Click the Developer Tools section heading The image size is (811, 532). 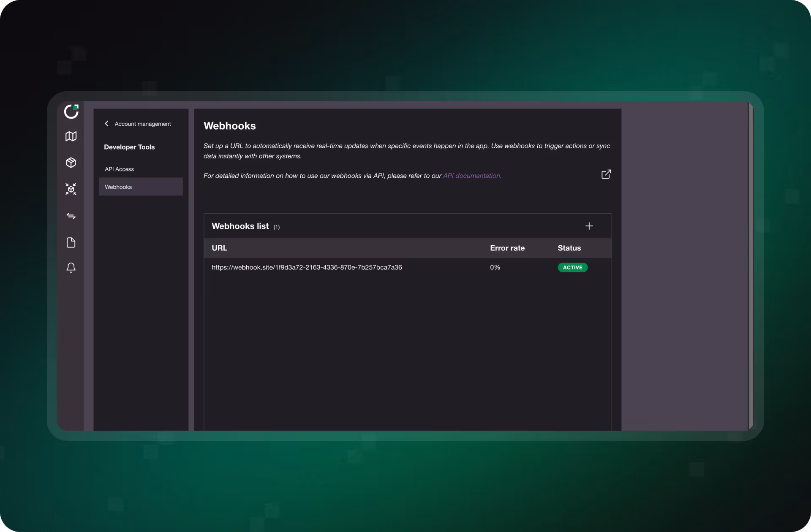(129, 147)
